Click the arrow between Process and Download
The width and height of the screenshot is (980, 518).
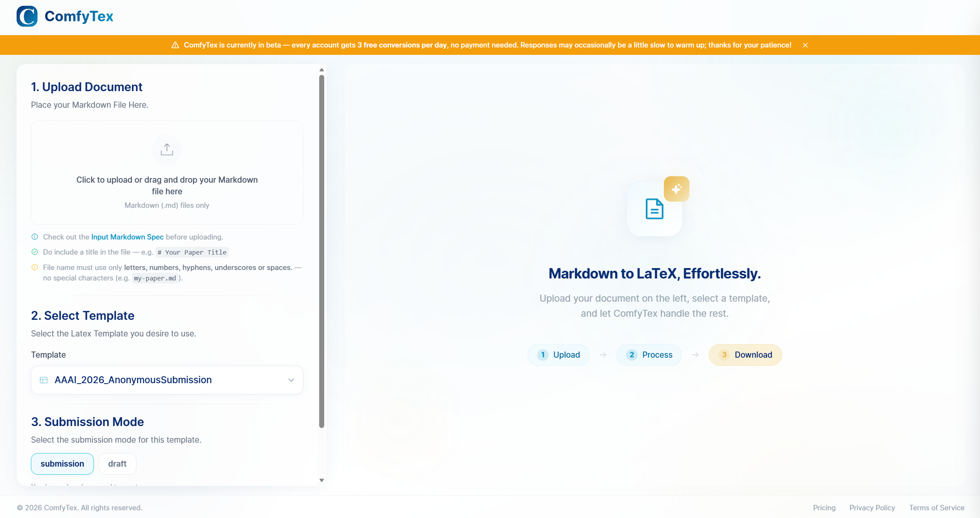(x=696, y=355)
